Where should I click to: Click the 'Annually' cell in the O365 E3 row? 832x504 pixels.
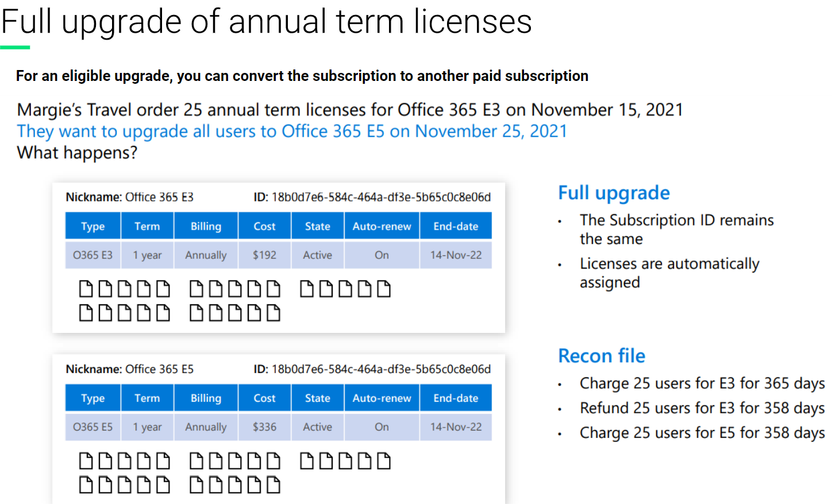206,255
